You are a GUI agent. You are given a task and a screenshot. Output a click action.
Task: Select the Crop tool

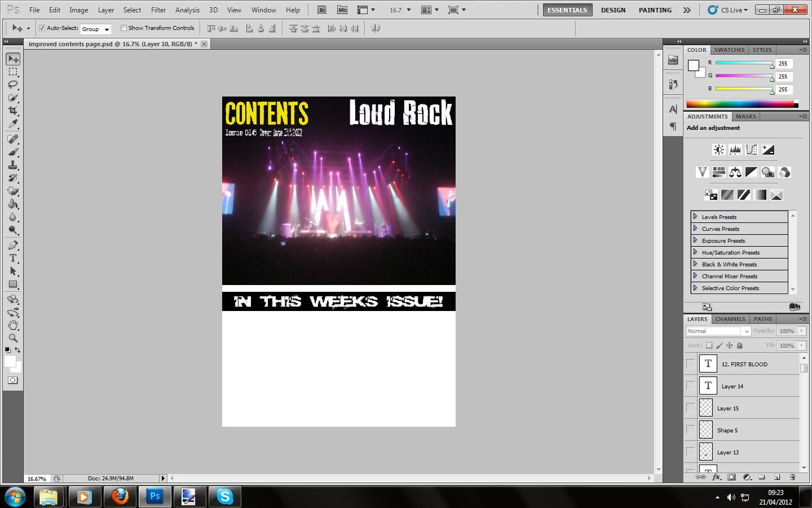(x=13, y=111)
